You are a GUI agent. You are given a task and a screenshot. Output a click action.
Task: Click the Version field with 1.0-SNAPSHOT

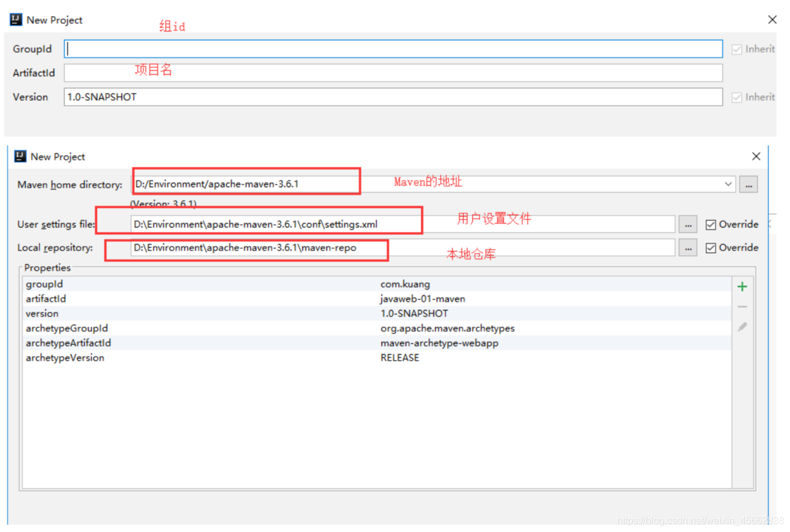click(x=393, y=97)
